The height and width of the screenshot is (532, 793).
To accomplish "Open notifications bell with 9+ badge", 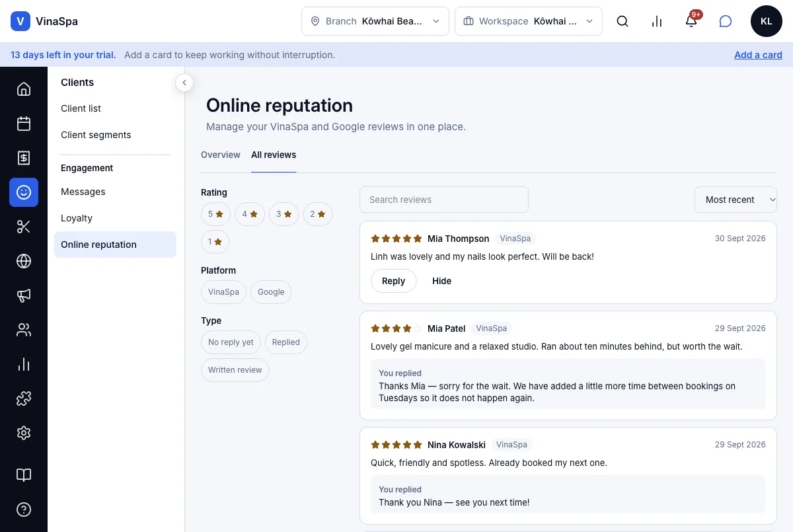I will 691,21.
